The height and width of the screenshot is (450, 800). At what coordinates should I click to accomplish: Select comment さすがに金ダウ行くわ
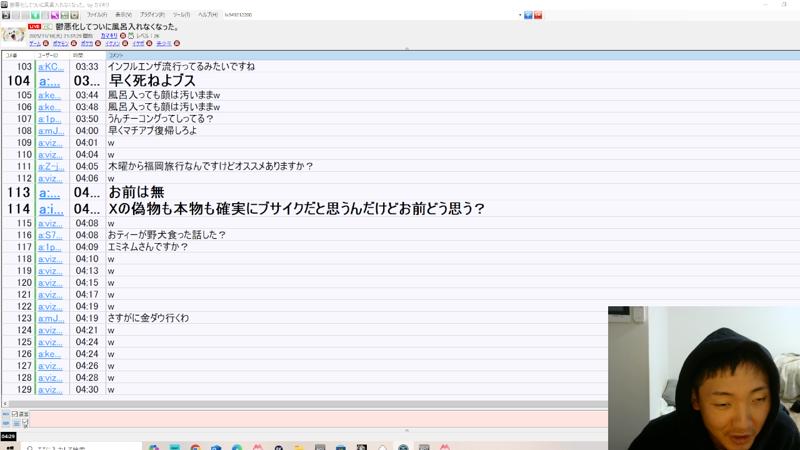(x=148, y=318)
